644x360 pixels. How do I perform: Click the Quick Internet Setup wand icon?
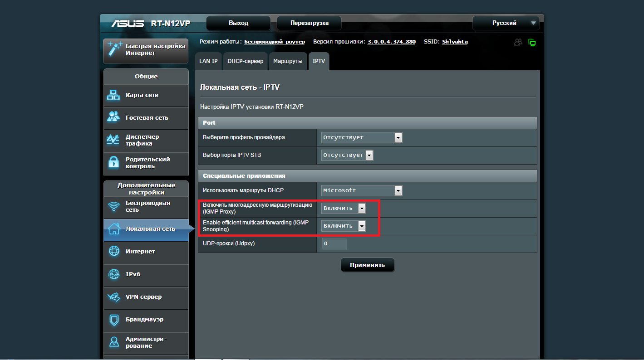point(113,49)
